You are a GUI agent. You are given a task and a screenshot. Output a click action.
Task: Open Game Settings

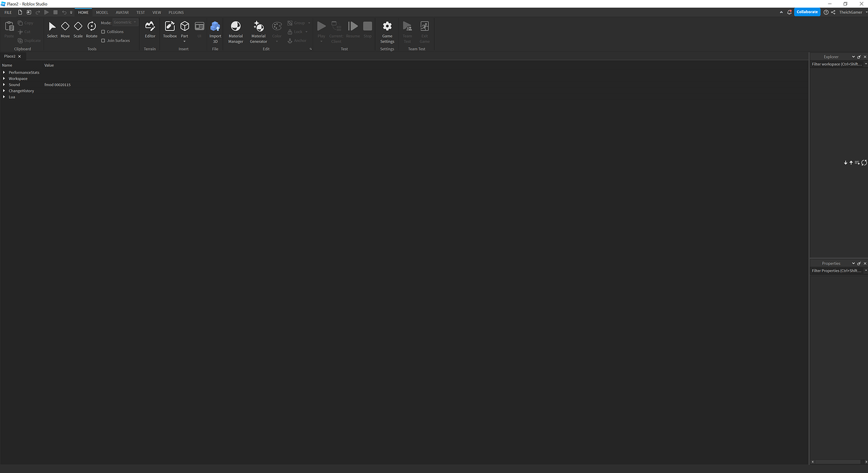pos(387,31)
